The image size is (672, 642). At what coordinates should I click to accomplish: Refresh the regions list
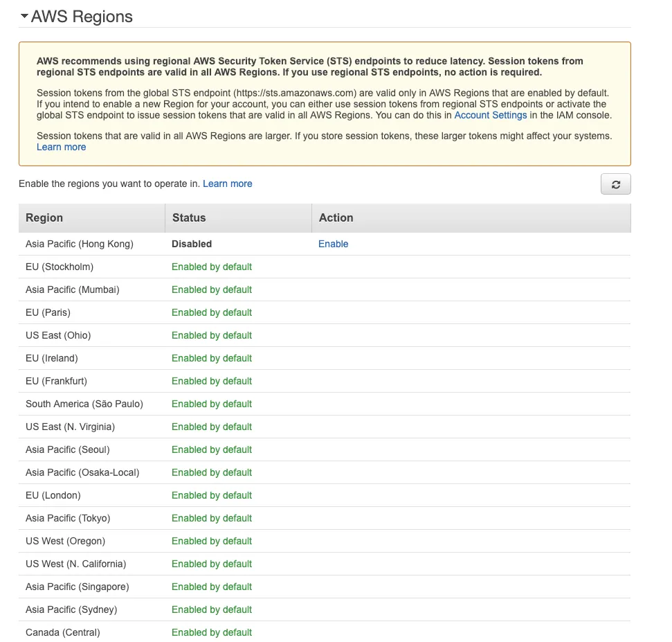tap(615, 184)
